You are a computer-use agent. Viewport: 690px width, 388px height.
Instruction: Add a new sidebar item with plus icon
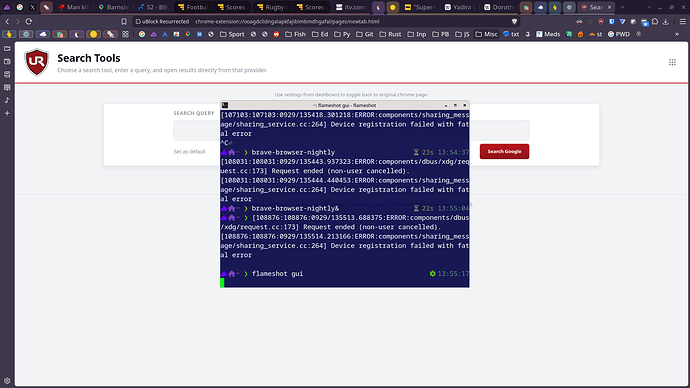[x=7, y=113]
